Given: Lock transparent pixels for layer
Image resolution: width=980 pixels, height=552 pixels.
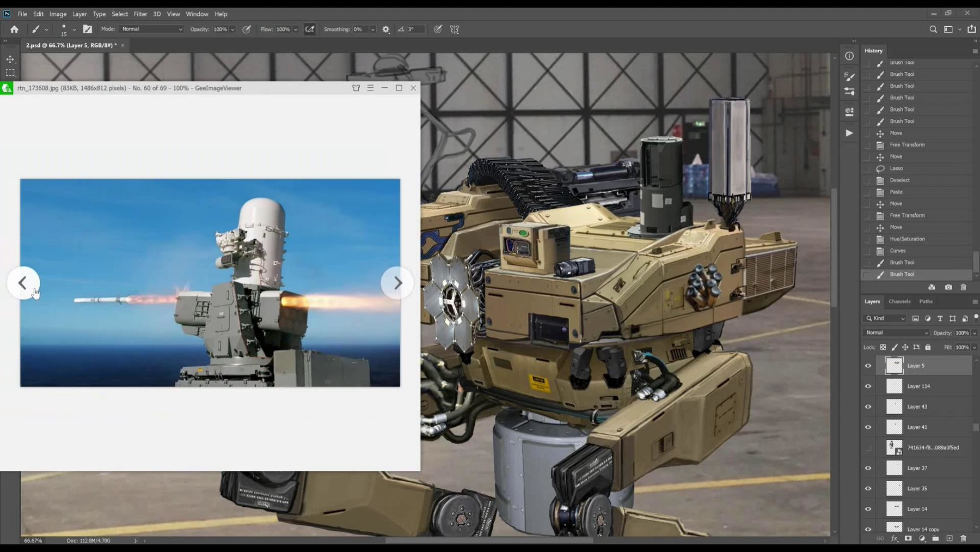Looking at the screenshot, I should click(x=883, y=347).
